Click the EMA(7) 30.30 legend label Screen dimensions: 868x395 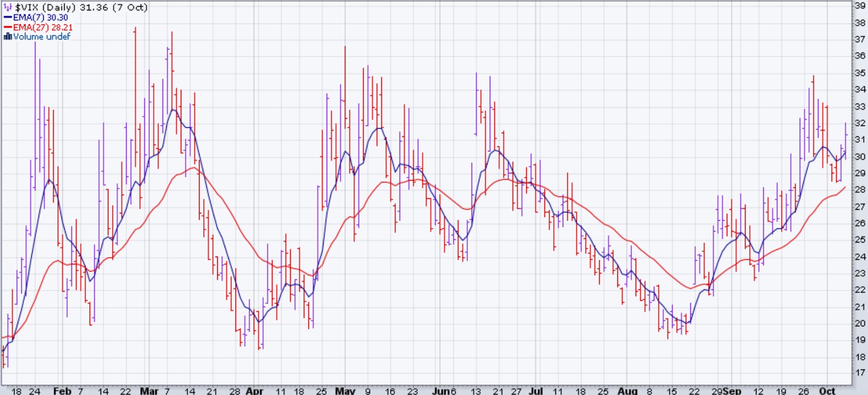tap(41, 18)
